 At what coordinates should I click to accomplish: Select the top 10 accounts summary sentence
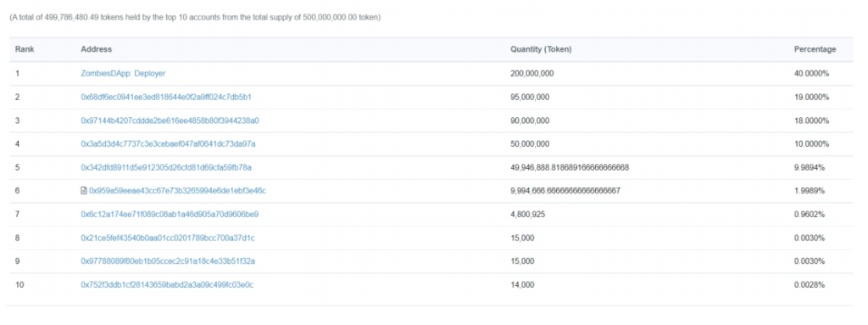click(196, 17)
